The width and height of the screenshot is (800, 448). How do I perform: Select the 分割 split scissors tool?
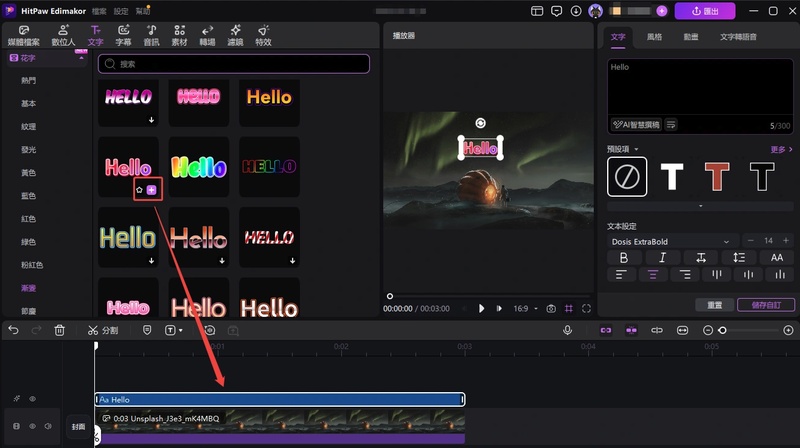click(x=103, y=331)
